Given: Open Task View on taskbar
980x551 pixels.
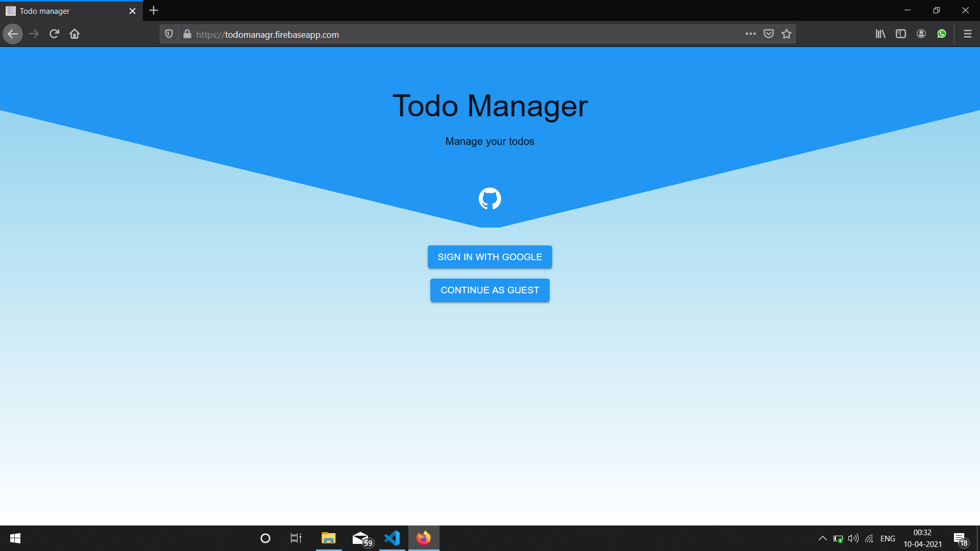Looking at the screenshot, I should tap(296, 538).
